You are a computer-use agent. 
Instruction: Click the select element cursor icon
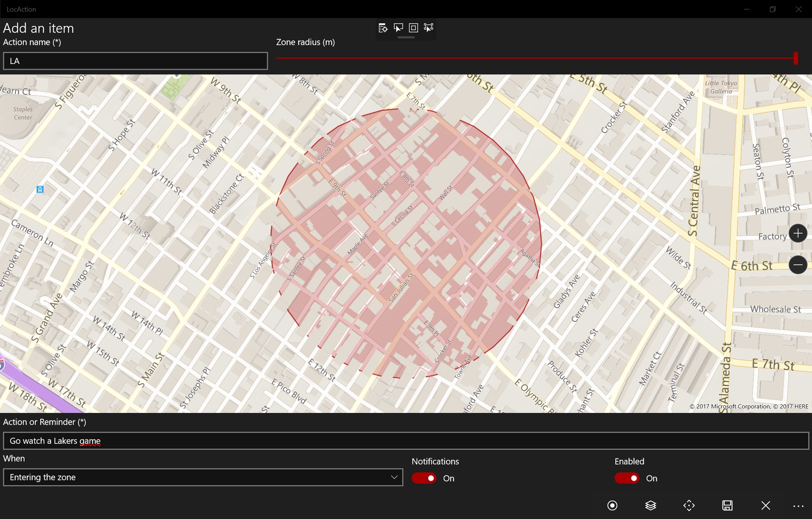pos(398,28)
